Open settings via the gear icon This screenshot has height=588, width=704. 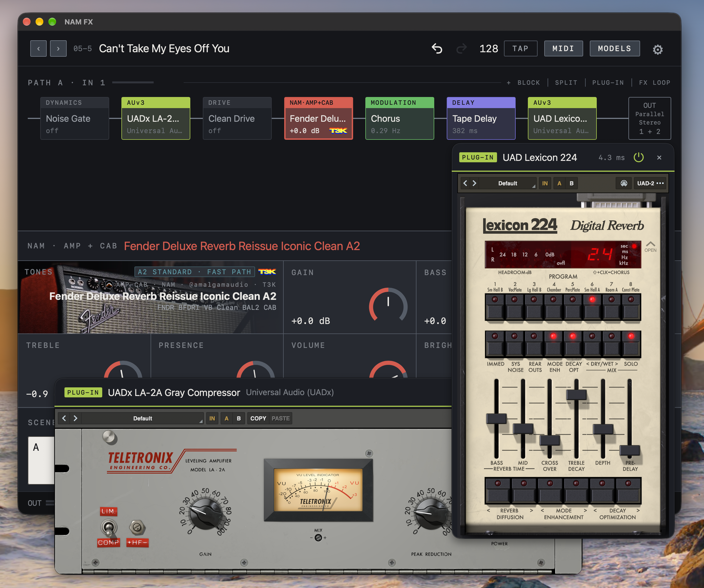657,49
